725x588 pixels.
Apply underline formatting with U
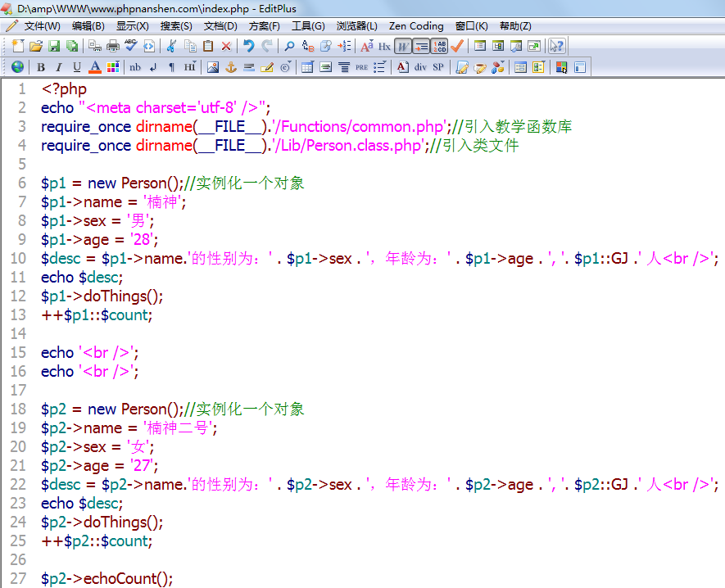tap(77, 67)
